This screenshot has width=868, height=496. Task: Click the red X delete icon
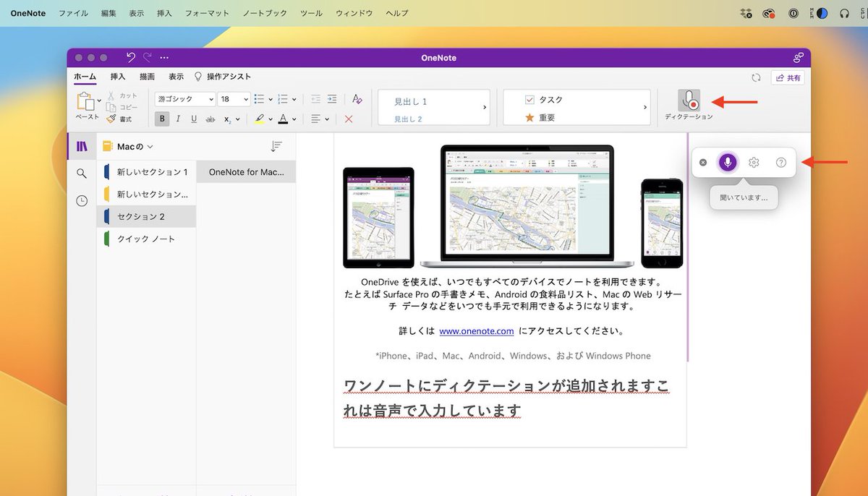click(x=349, y=119)
